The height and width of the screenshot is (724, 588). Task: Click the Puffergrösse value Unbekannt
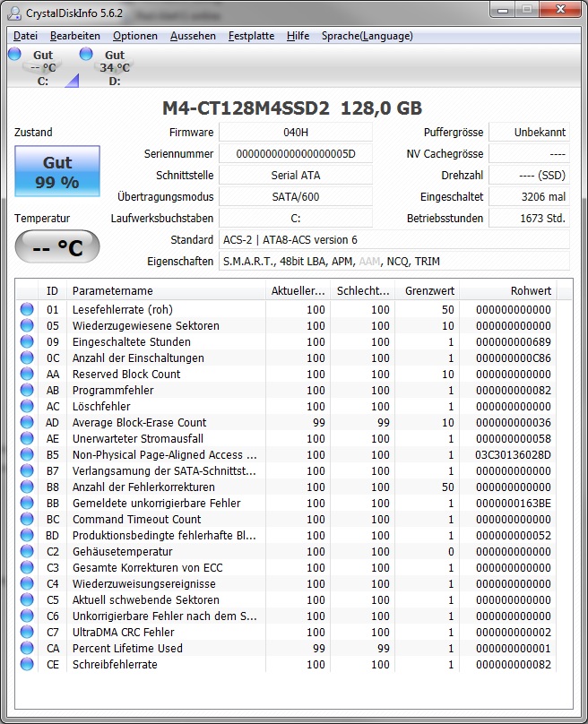(529, 133)
